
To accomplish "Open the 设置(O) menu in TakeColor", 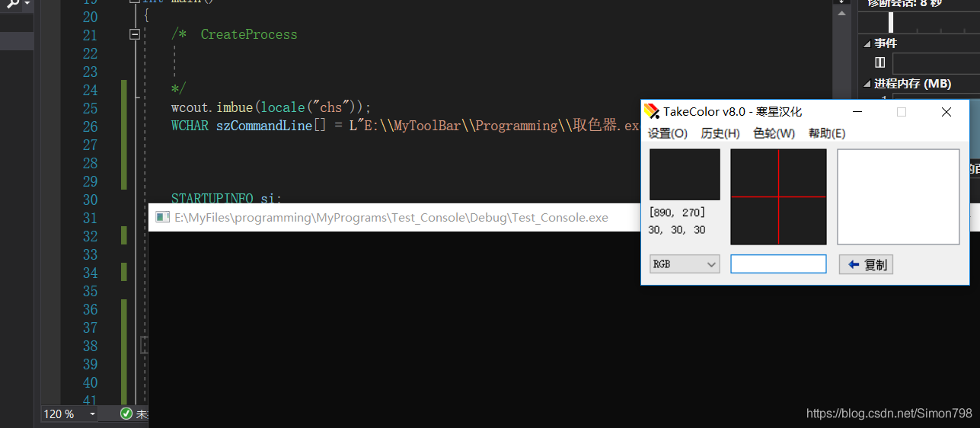I will point(668,133).
